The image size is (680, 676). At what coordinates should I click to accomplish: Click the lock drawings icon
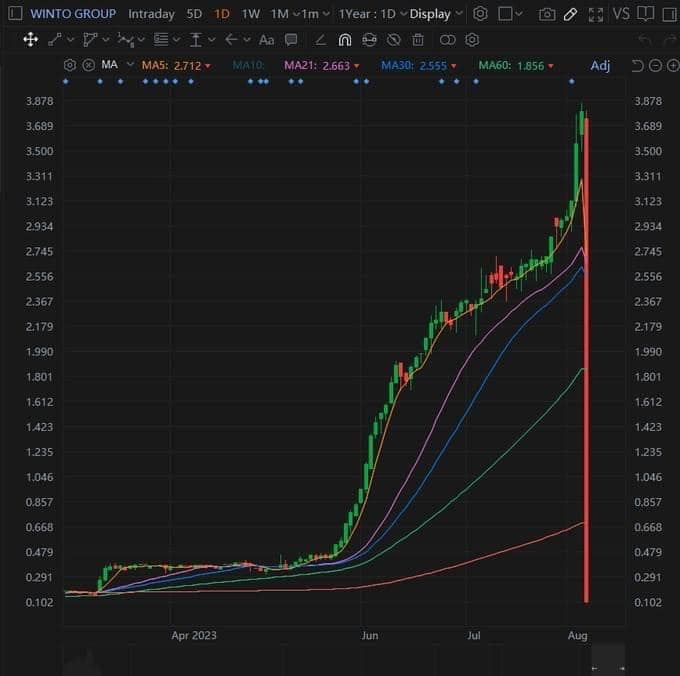[x=369, y=40]
